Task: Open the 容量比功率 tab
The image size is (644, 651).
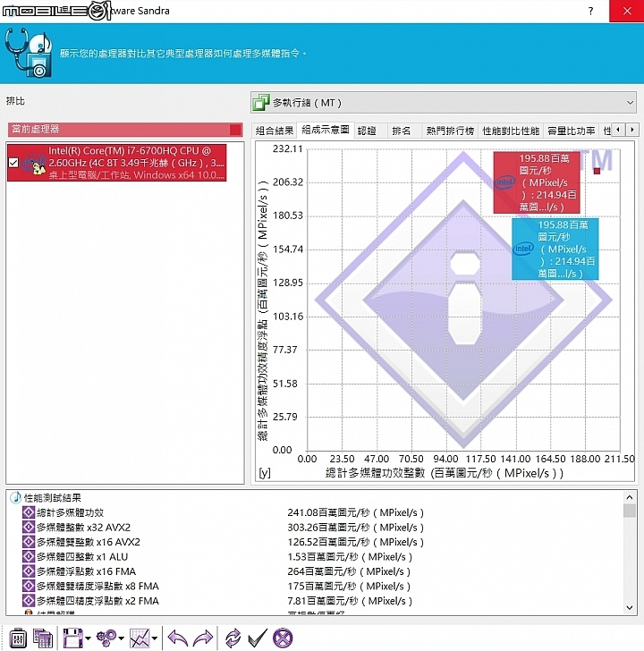Action: tap(571, 131)
